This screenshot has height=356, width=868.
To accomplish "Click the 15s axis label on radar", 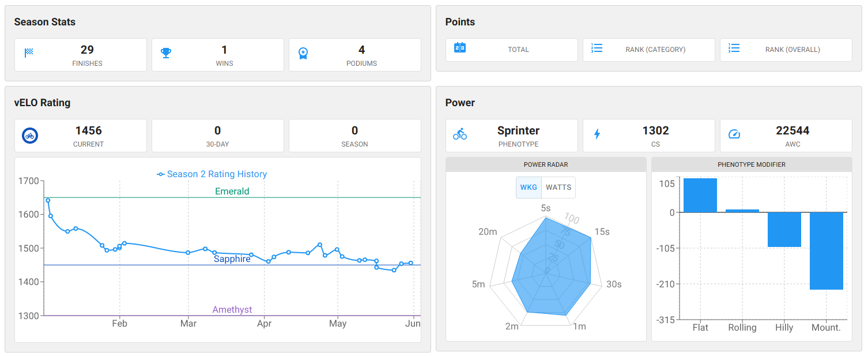I will [x=602, y=232].
